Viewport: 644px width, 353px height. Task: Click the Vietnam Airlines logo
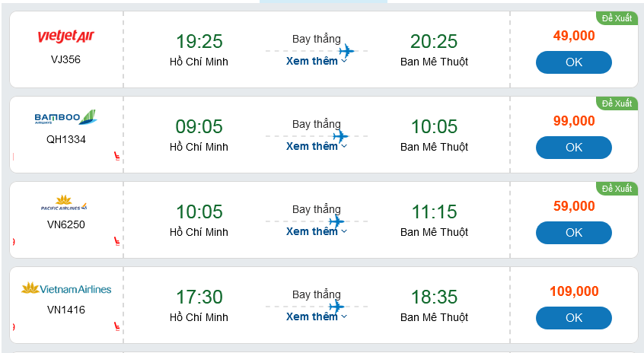tap(66, 289)
